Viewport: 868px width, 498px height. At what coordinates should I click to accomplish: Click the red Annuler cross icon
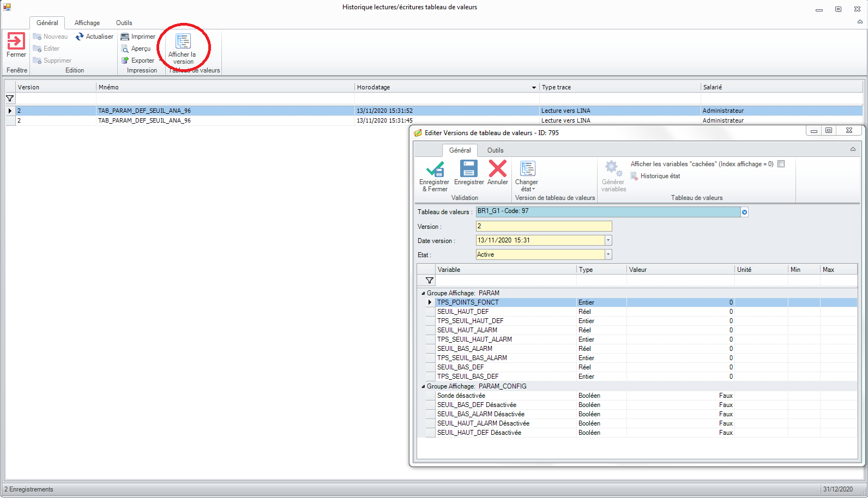click(x=497, y=169)
